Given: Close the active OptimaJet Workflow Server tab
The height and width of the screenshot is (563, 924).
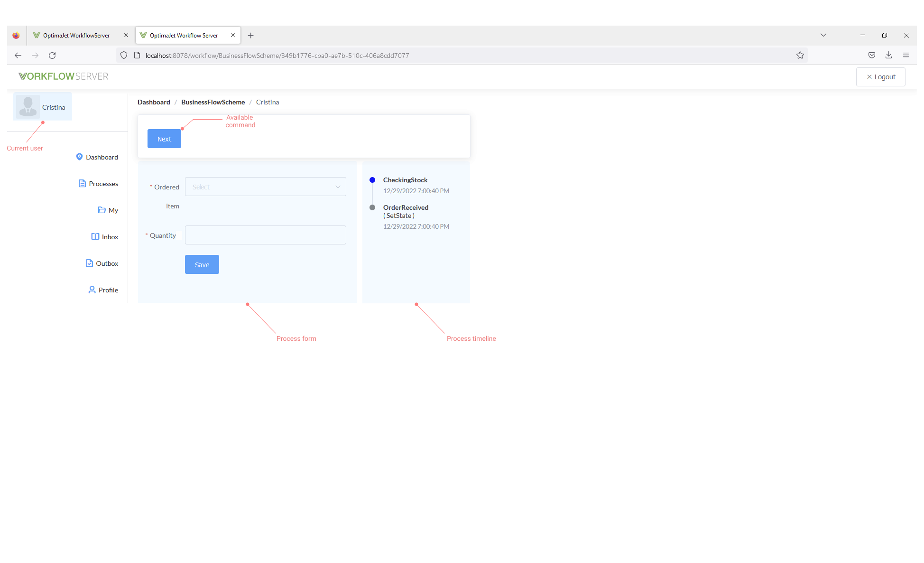Looking at the screenshot, I should (x=233, y=35).
